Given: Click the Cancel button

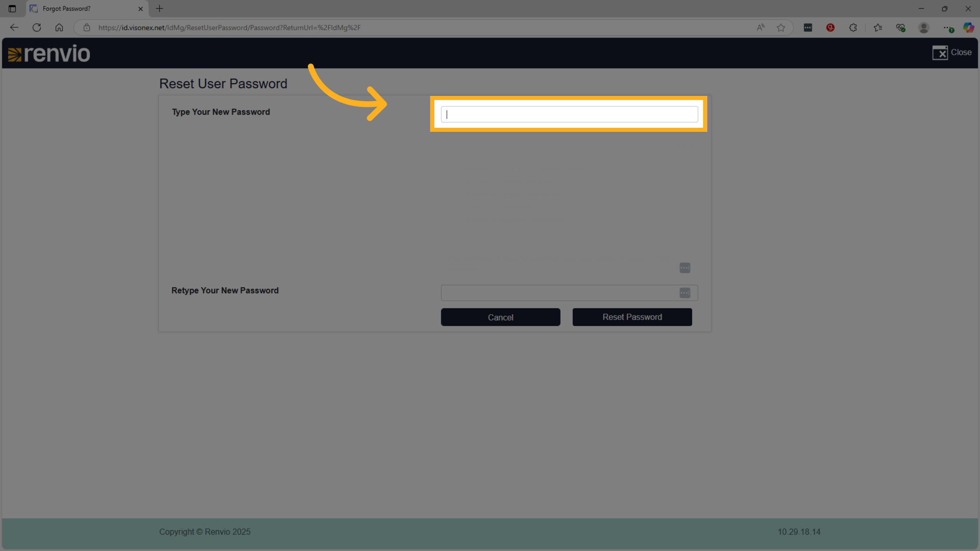Looking at the screenshot, I should click(501, 317).
